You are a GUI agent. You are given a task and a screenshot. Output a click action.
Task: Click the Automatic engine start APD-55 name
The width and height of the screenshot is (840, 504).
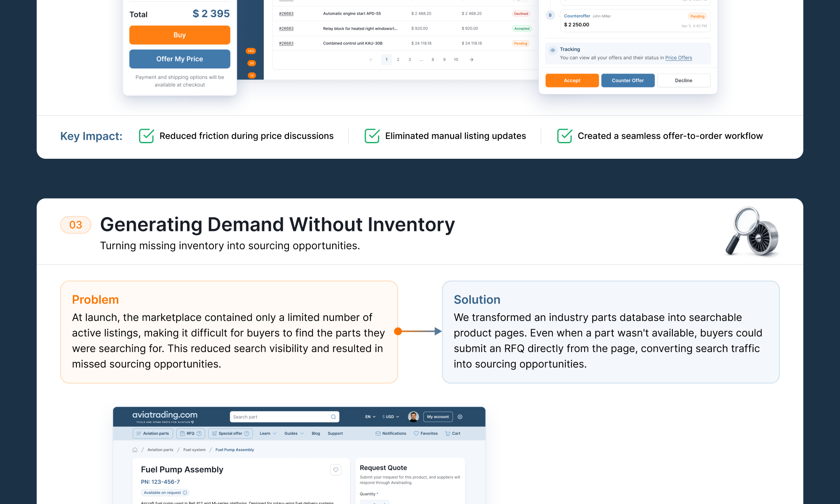click(x=352, y=14)
